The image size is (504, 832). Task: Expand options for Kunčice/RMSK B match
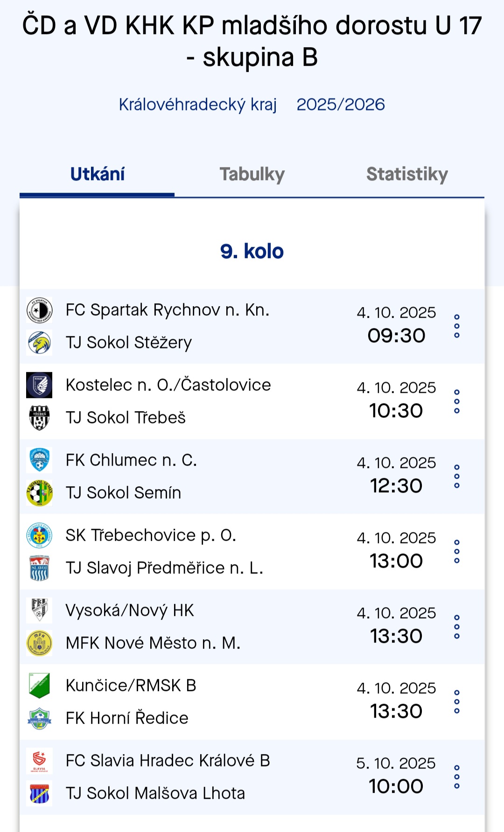(457, 702)
